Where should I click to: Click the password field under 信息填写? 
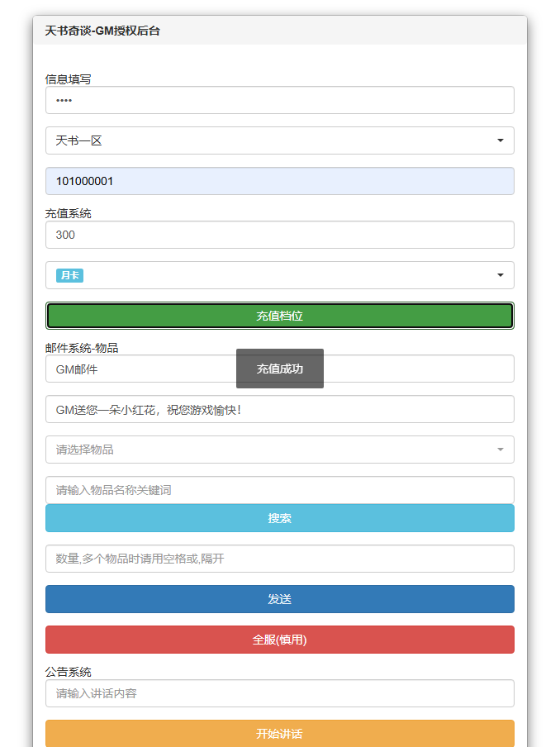(279, 100)
